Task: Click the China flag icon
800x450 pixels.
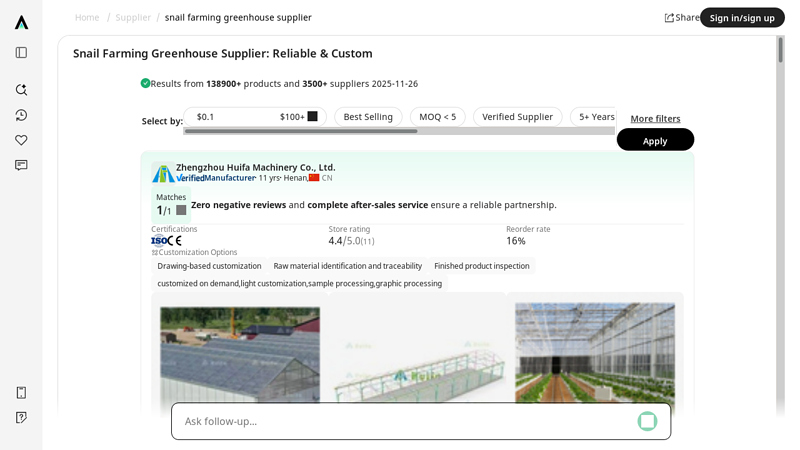Action: tap(314, 178)
